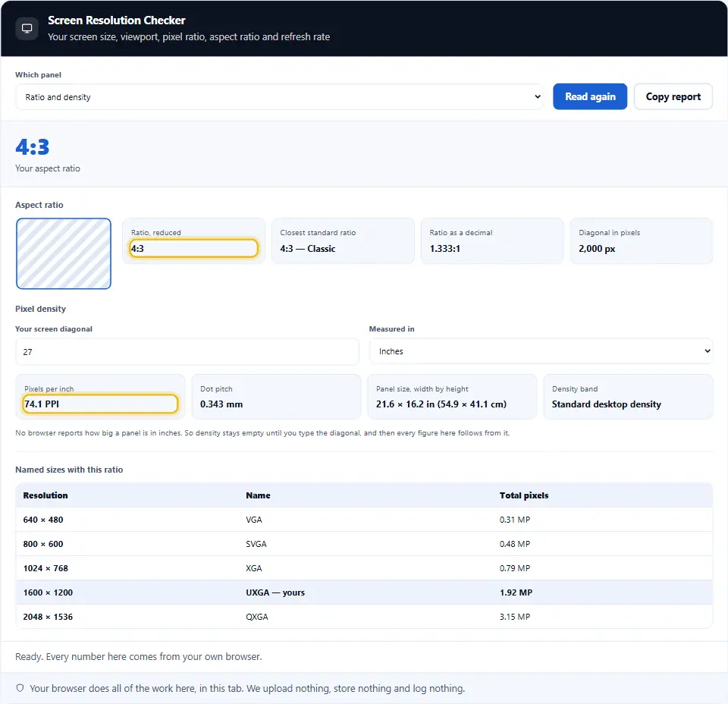Click the 1024 × 768 resolution cell
The height and width of the screenshot is (704, 728).
click(45, 568)
